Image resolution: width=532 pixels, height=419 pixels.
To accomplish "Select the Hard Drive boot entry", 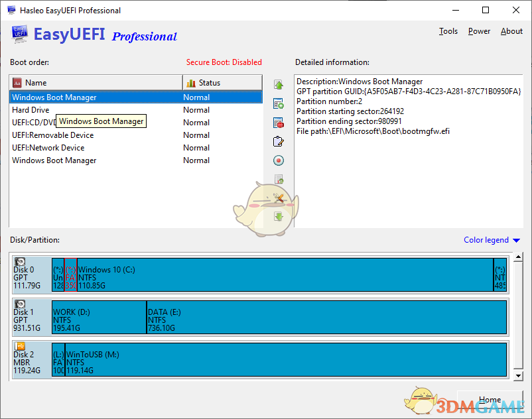I will click(x=100, y=109).
